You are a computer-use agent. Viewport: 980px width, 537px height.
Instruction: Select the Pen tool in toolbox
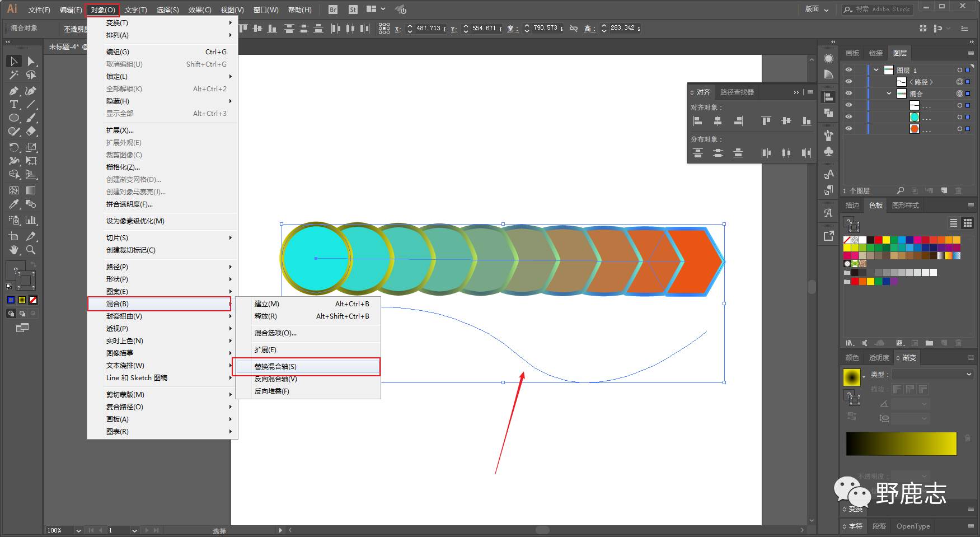click(14, 91)
